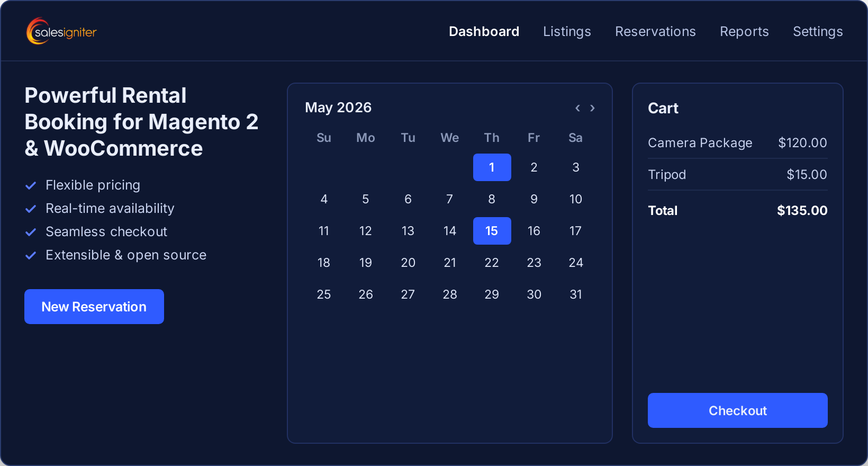The width and height of the screenshot is (868, 466).
Task: Choose day 16 on the calendar
Action: (x=534, y=231)
